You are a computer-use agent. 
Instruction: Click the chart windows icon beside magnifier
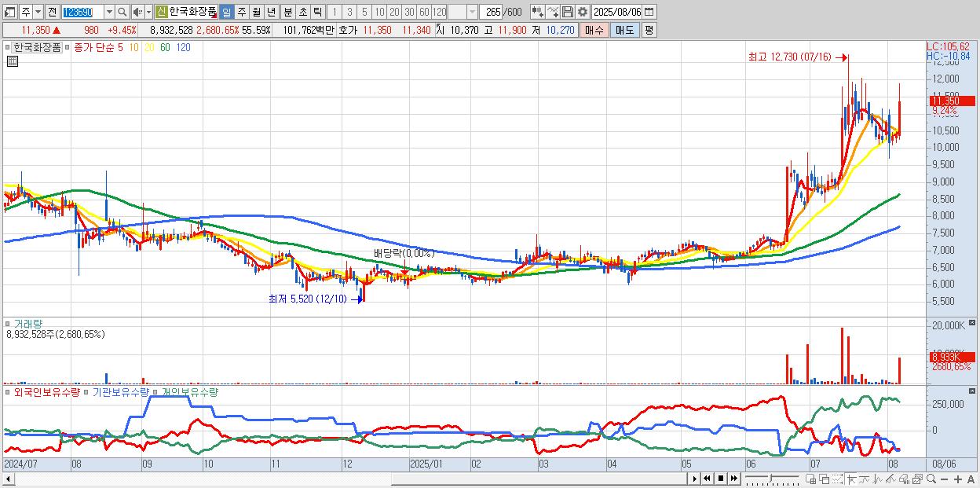917,479
